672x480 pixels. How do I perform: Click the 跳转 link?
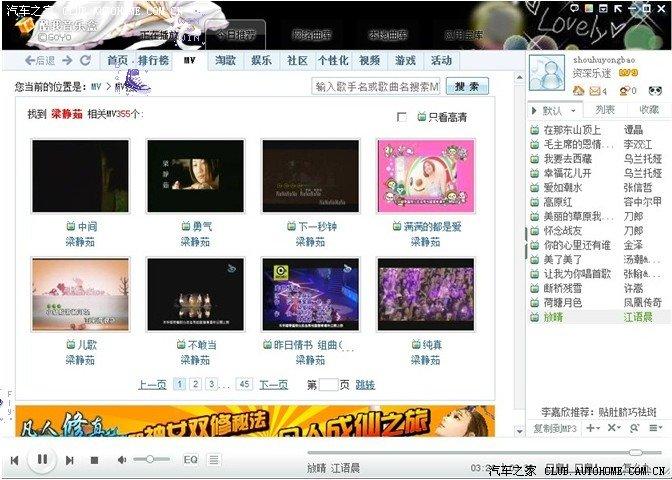(x=365, y=385)
